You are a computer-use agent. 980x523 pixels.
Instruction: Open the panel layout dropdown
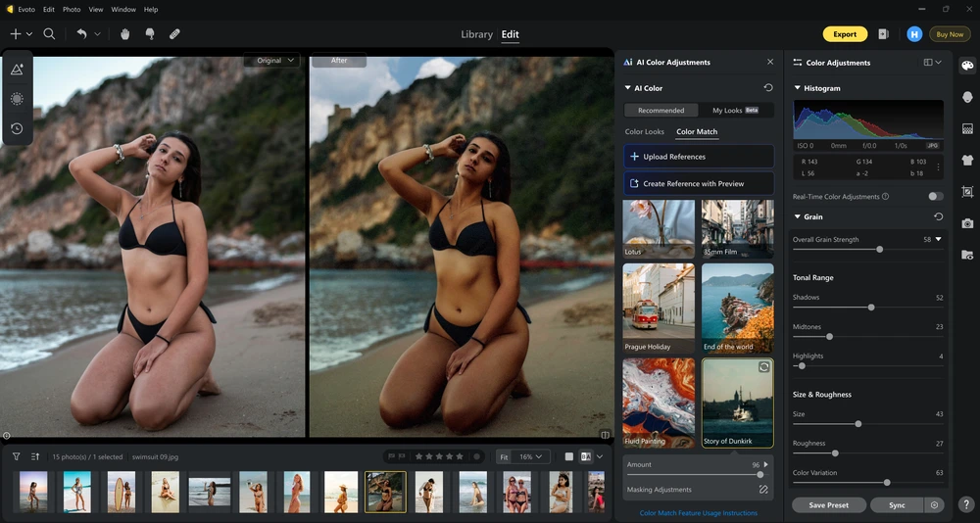(932, 63)
